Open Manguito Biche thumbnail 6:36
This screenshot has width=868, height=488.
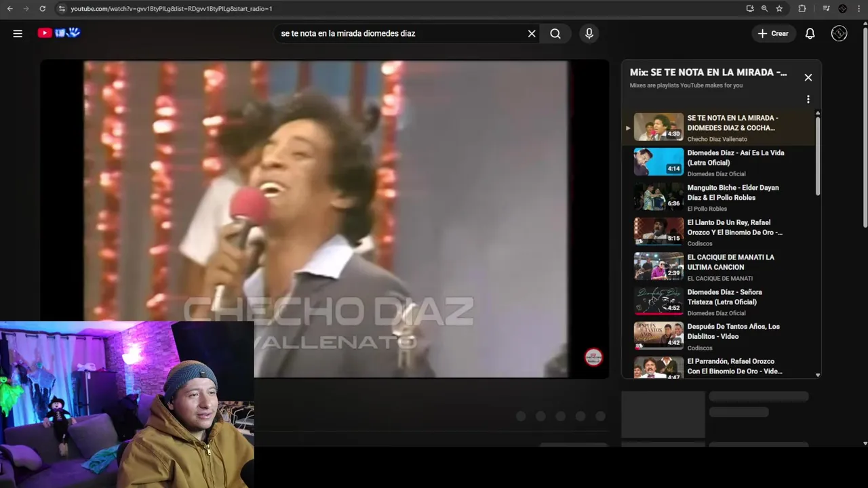click(x=658, y=197)
